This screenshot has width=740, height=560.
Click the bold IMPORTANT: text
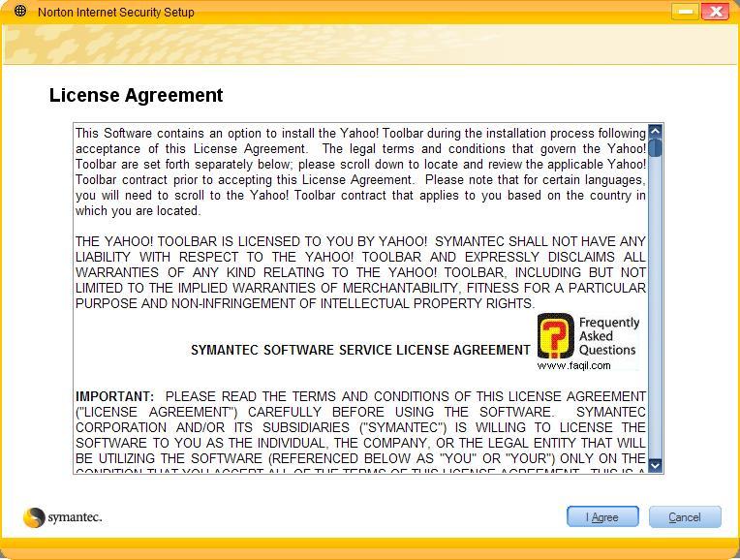[114, 396]
